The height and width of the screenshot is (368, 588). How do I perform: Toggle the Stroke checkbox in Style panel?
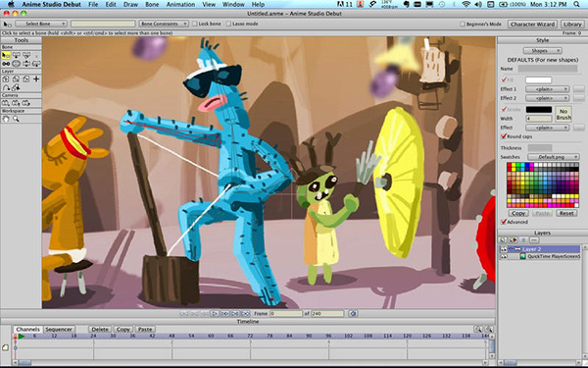504,109
